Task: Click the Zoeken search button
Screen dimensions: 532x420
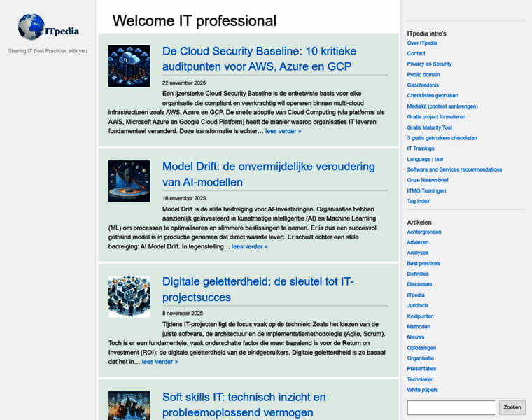Action: pos(512,407)
